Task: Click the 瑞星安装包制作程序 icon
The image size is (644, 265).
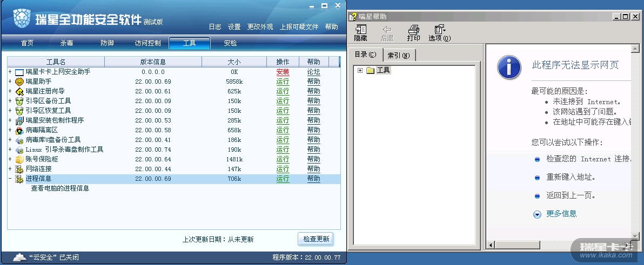Action: tap(19, 120)
